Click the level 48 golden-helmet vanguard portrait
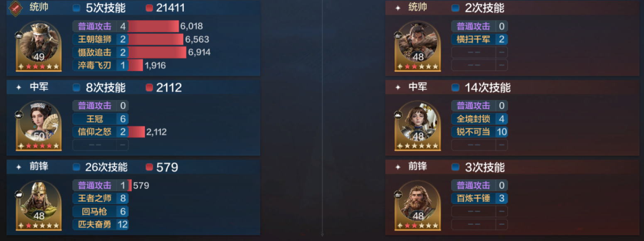644x241 pixels. pyautogui.click(x=39, y=205)
